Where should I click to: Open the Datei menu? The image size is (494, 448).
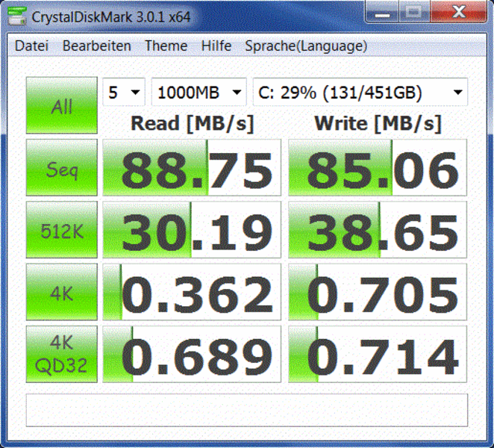[x=31, y=46]
